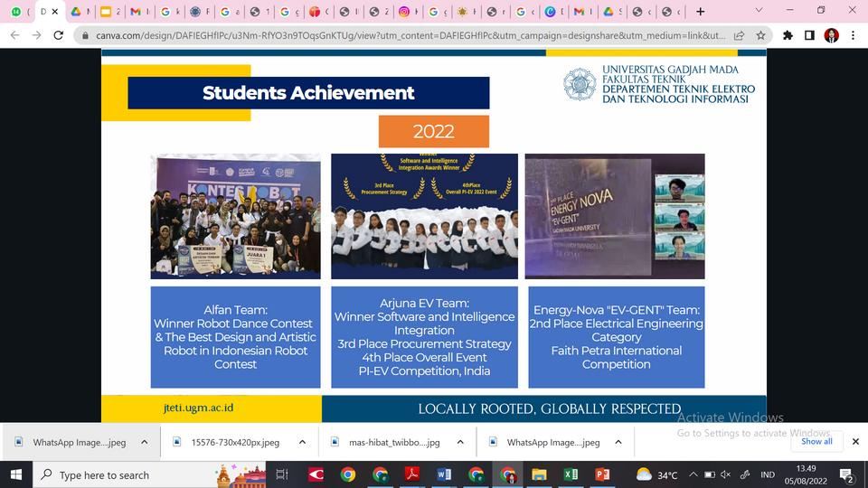Image resolution: width=868 pixels, height=488 pixels.
Task: Toggle the Chrome side panel
Action: click(x=809, y=35)
